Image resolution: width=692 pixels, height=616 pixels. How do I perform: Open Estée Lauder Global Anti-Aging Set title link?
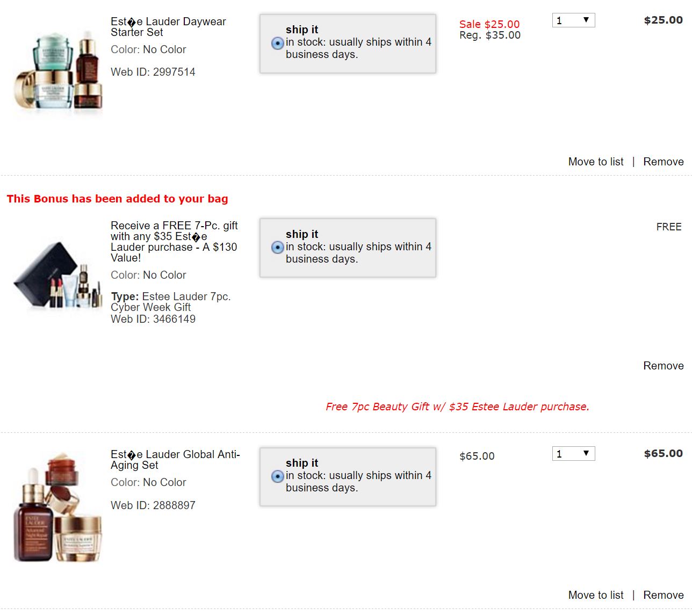click(x=175, y=460)
